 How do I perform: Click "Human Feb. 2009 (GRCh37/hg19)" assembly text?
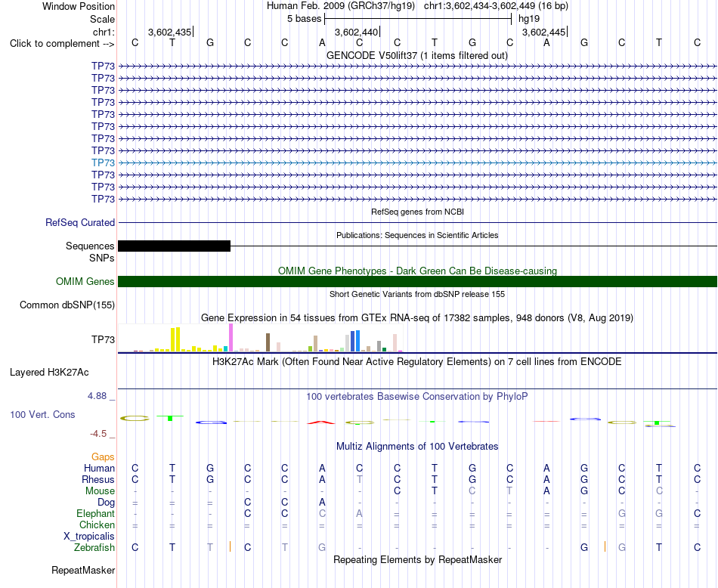tap(341, 6)
